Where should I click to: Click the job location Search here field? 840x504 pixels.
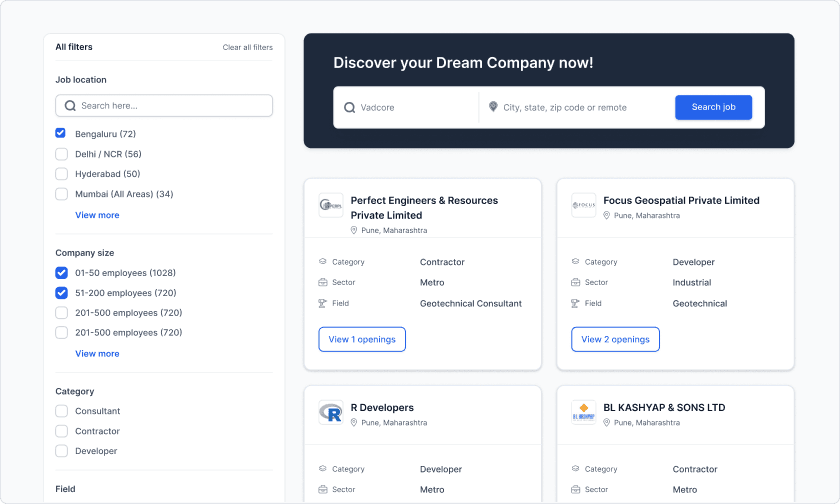point(170,106)
